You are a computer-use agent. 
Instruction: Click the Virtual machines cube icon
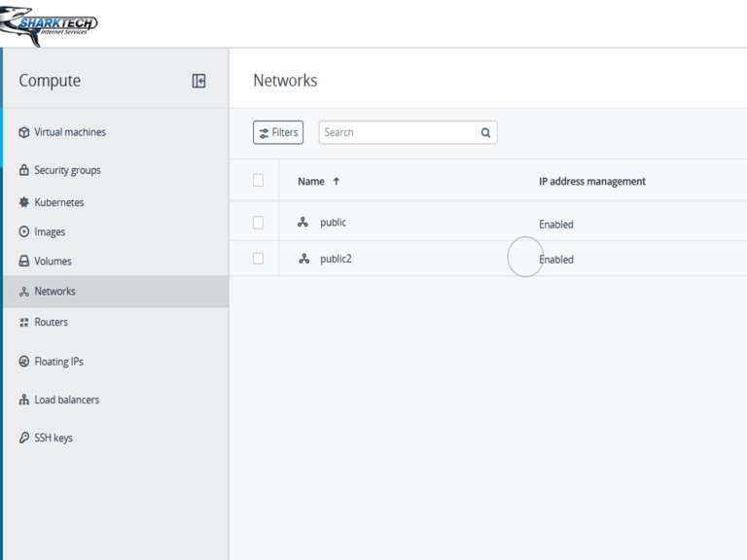[24, 132]
